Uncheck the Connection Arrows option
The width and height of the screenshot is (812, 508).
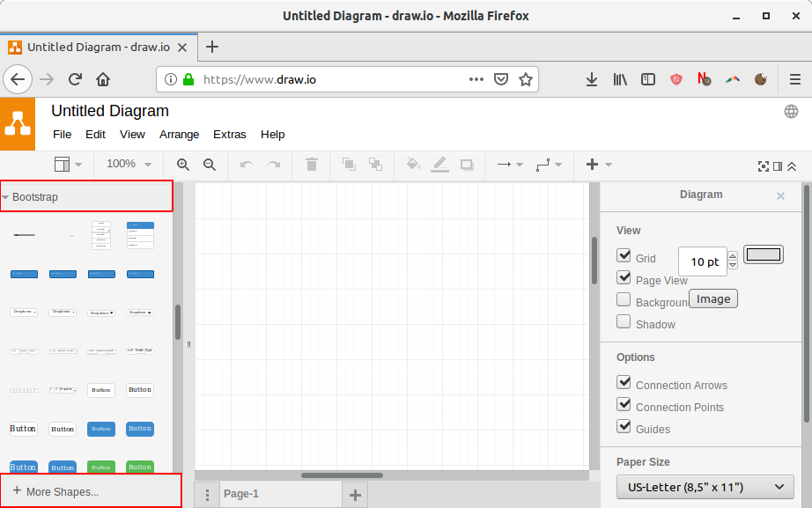tap(624, 383)
